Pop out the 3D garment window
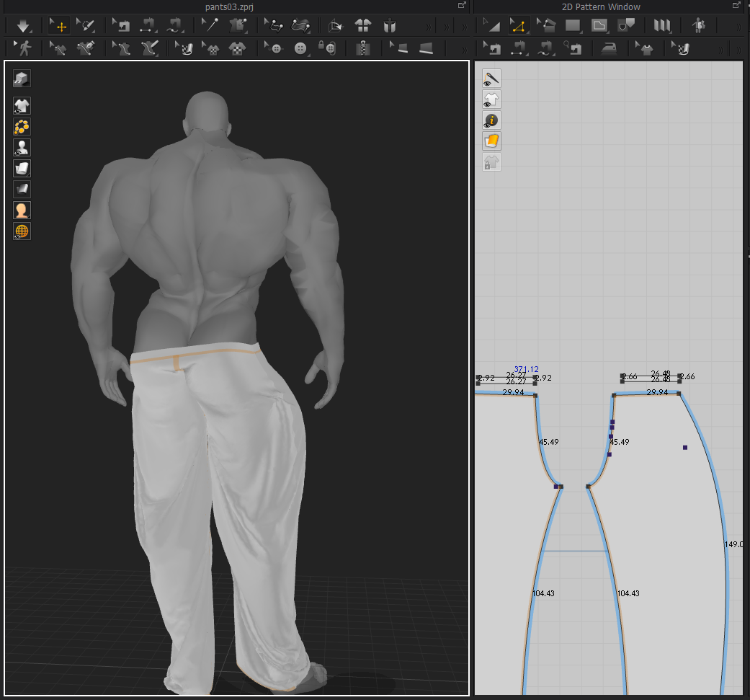 463,6
